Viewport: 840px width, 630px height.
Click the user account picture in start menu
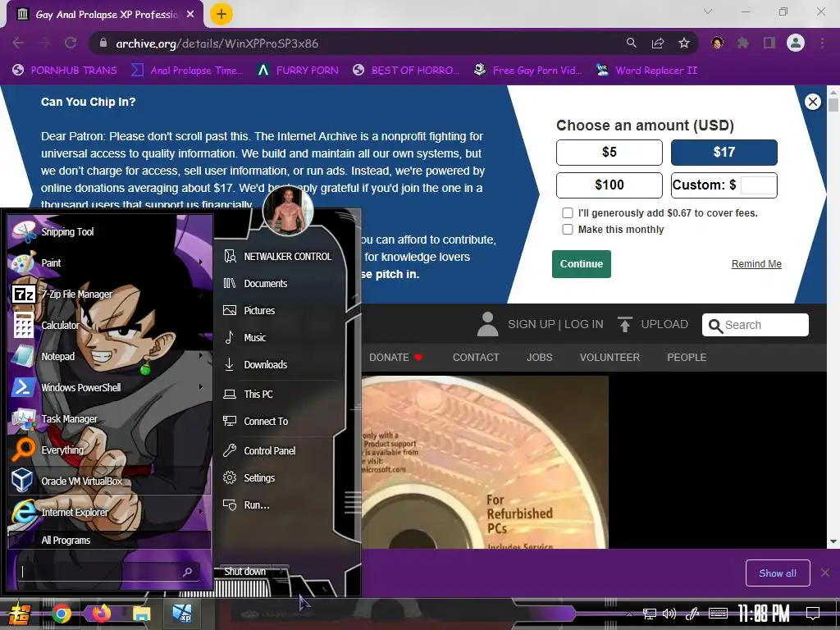(x=288, y=211)
